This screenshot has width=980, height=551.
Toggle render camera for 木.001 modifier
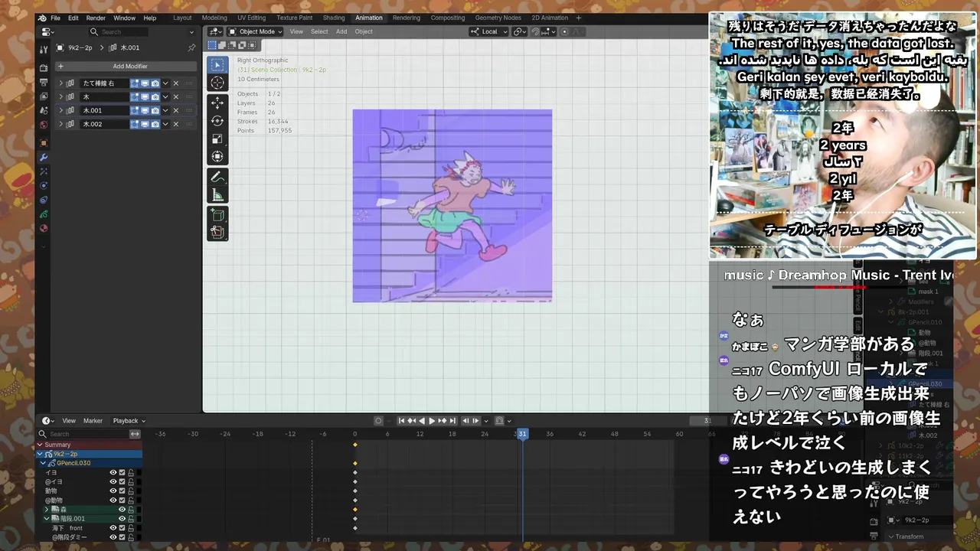click(155, 110)
